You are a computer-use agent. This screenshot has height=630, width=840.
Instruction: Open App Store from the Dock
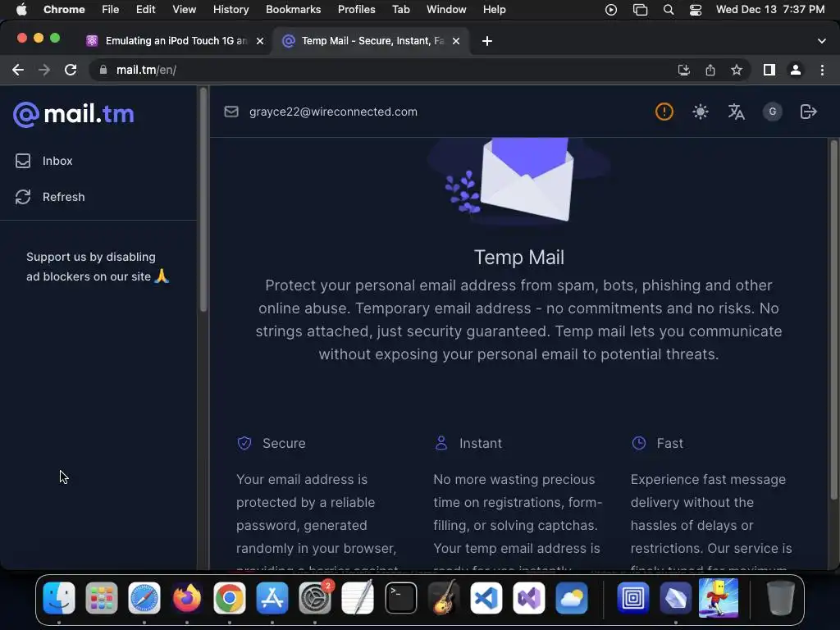(272, 597)
